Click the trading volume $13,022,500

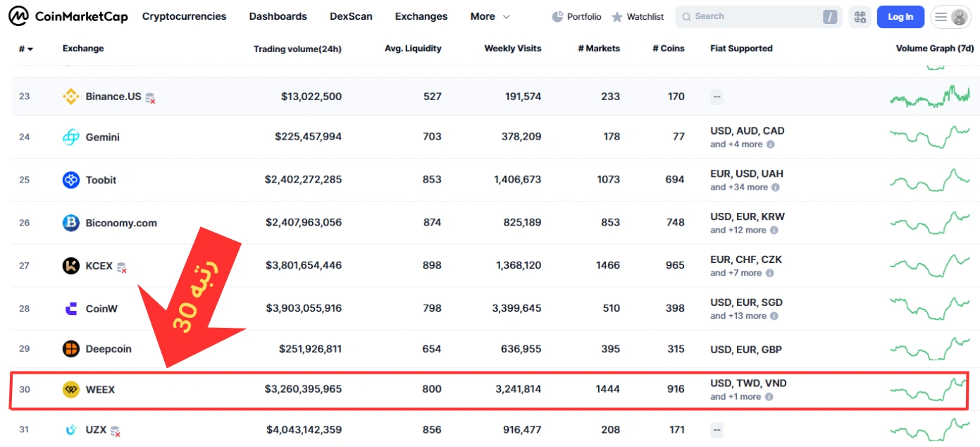pos(311,97)
